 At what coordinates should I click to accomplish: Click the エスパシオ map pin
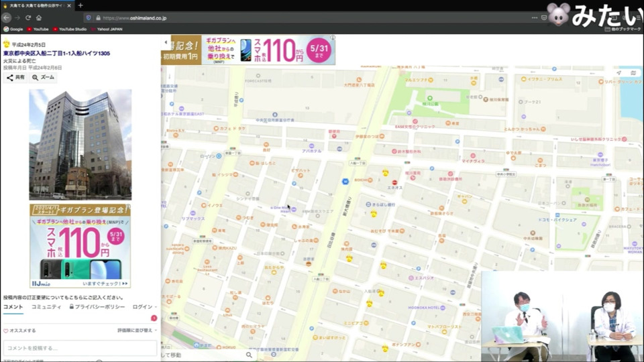411,278
